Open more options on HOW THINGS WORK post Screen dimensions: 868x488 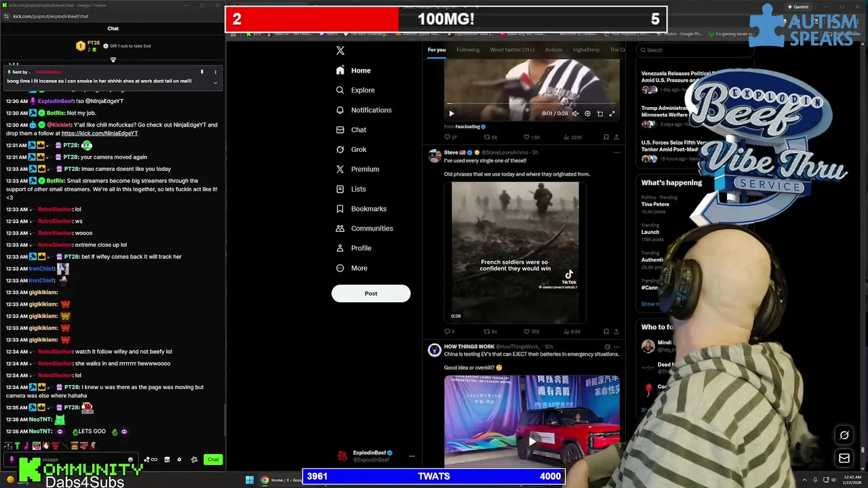(616, 346)
